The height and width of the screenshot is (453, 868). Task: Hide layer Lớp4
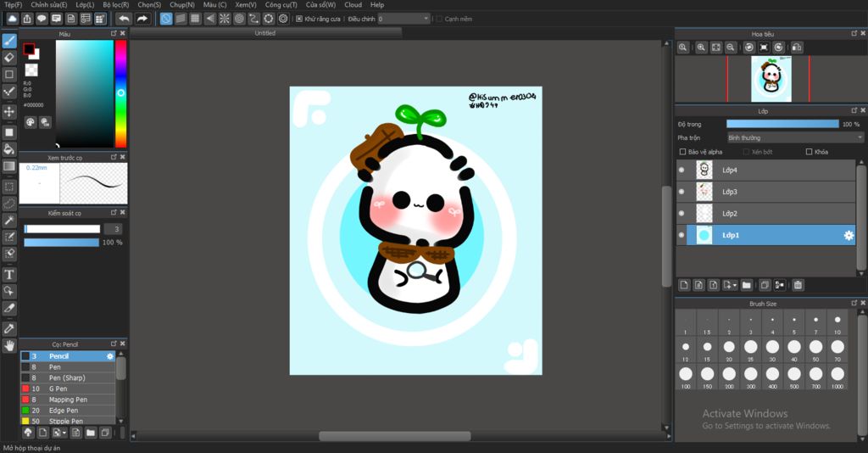[x=682, y=170]
